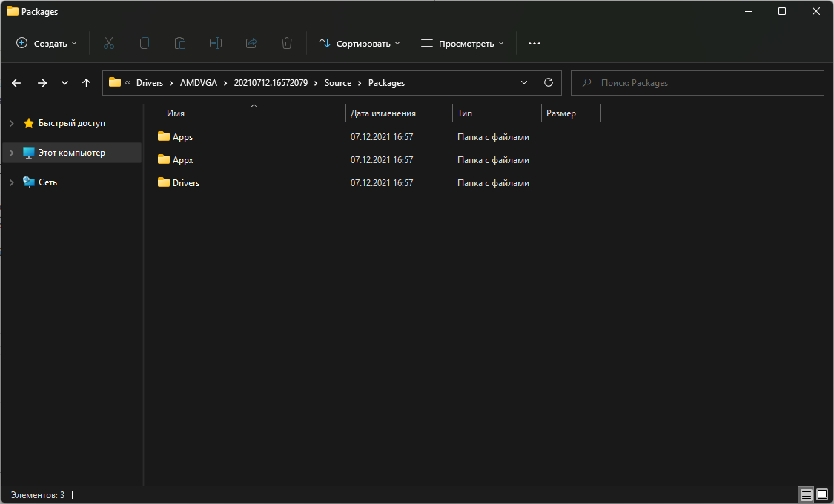Expand Быстрый доступ tree node
The width and height of the screenshot is (834, 504).
coord(11,123)
